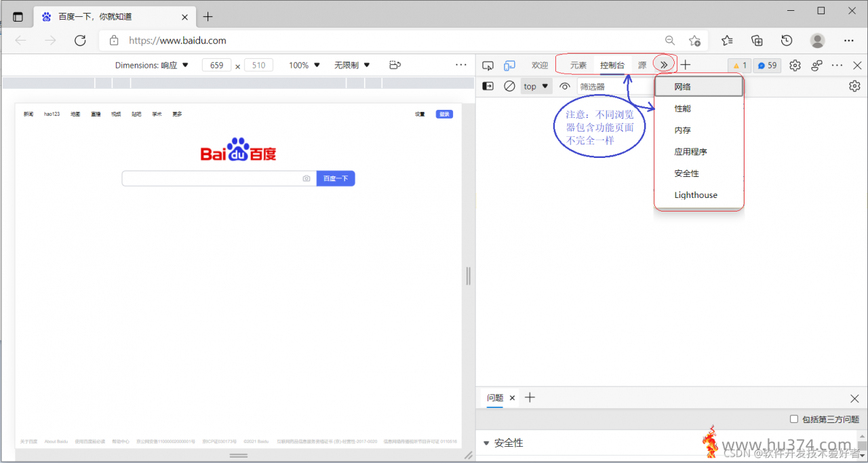
Task: Click the more tabs chevron in DevTools
Action: tap(664, 65)
